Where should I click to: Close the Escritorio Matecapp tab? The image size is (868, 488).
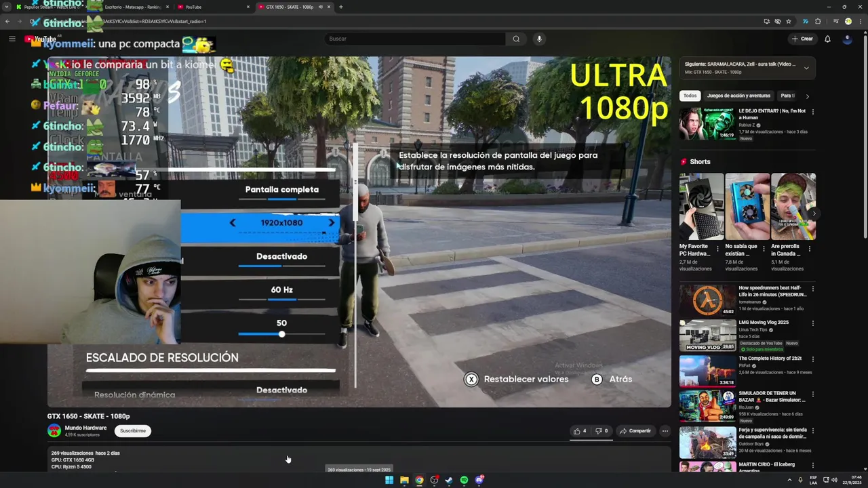(167, 7)
